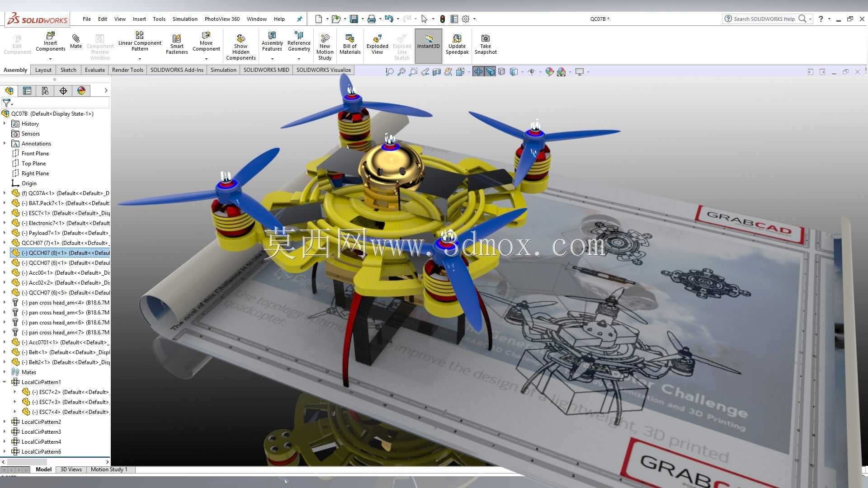868x488 pixels.
Task: Switch to the Evaluate tab
Action: (x=95, y=70)
